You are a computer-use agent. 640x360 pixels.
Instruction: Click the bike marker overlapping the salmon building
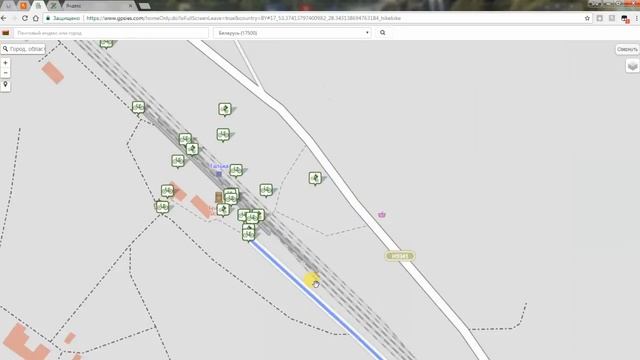pyautogui.click(x=167, y=191)
